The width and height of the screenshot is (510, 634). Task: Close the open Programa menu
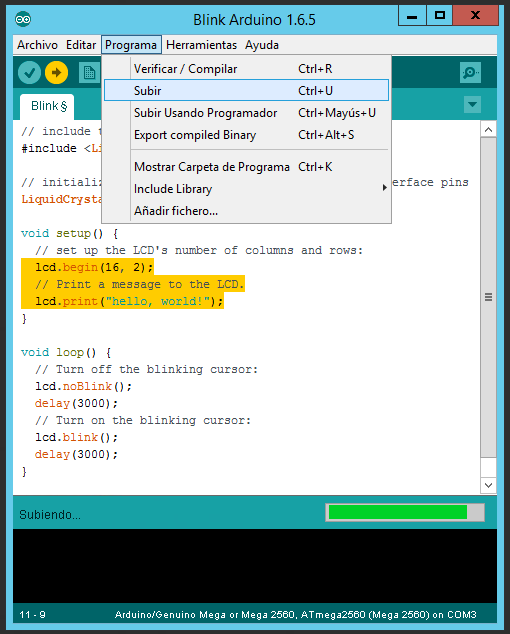click(131, 45)
